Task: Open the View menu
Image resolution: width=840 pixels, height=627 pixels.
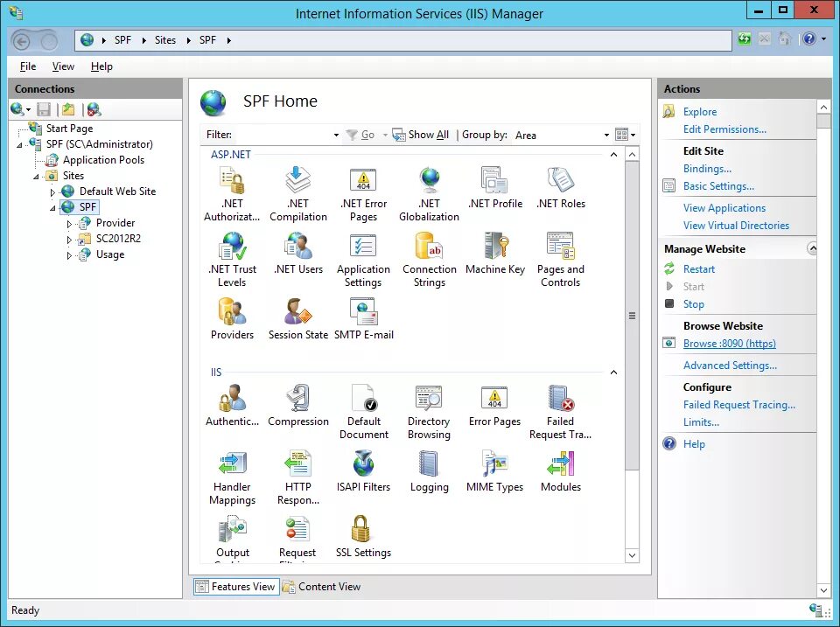Action: pyautogui.click(x=63, y=66)
